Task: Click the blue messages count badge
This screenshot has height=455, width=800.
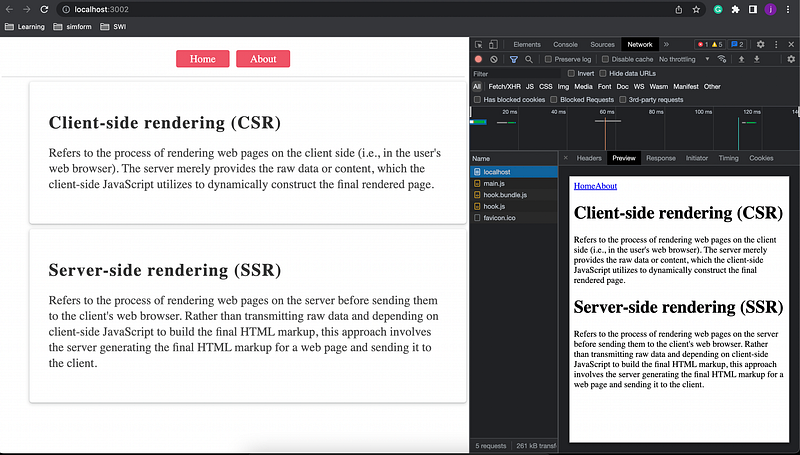Action: pos(737,44)
